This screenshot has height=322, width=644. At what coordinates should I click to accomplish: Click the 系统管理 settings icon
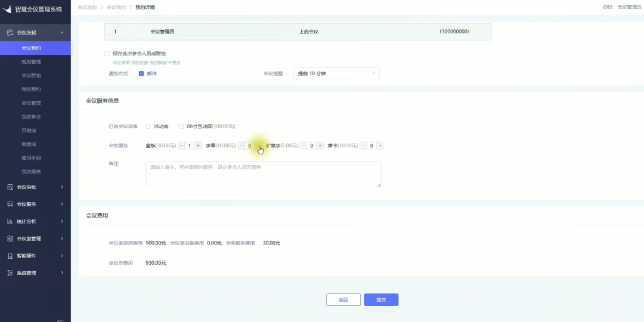10,273
